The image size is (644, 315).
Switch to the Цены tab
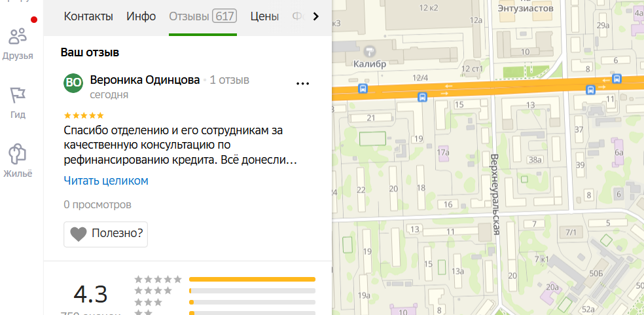click(264, 17)
